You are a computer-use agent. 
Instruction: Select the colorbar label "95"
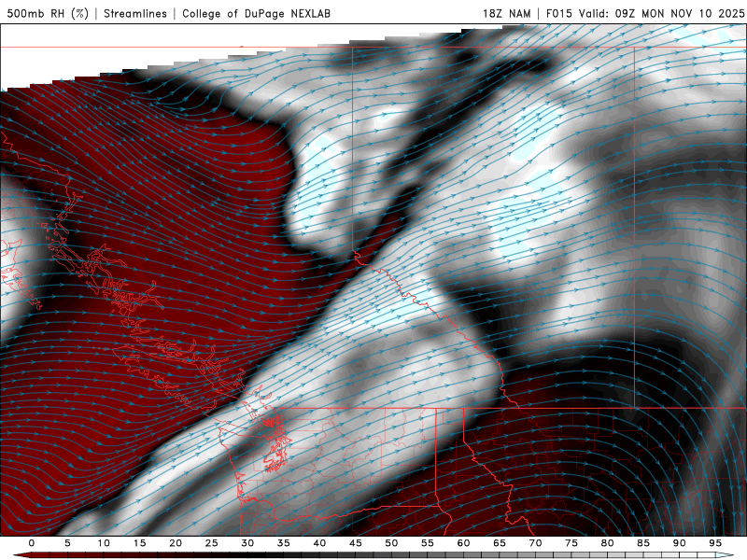click(715, 543)
